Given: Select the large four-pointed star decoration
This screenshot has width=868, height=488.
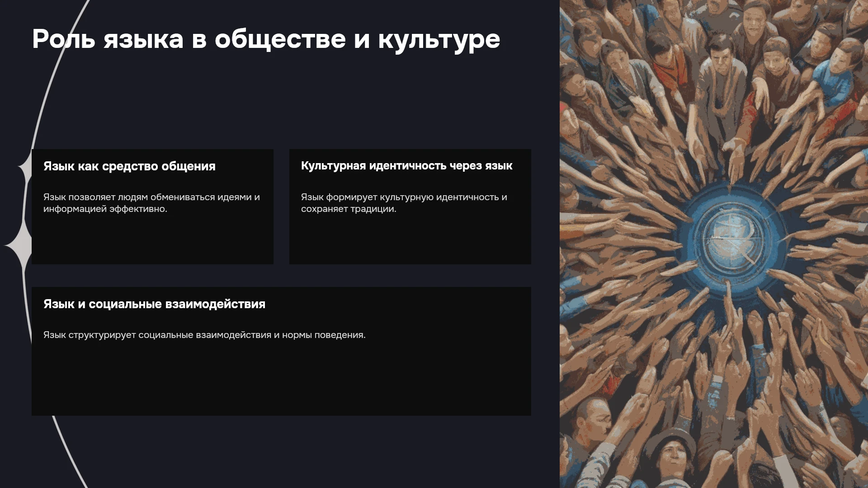Looking at the screenshot, I should [18, 245].
